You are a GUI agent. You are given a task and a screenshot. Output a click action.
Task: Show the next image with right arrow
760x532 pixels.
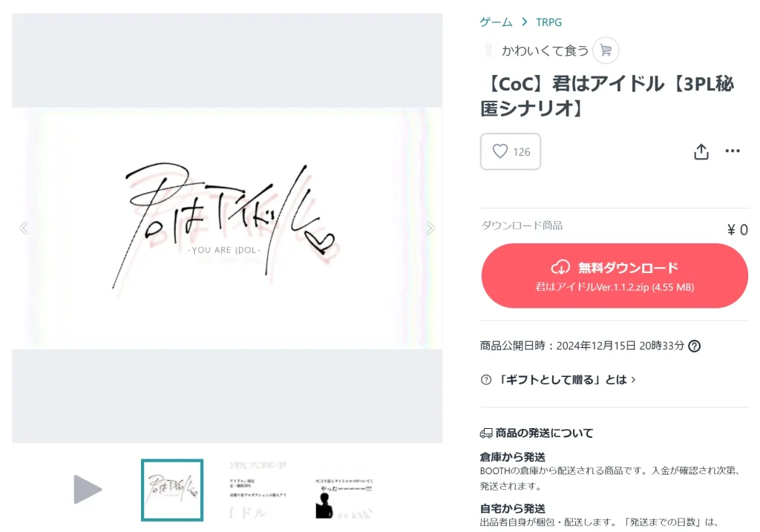click(430, 229)
